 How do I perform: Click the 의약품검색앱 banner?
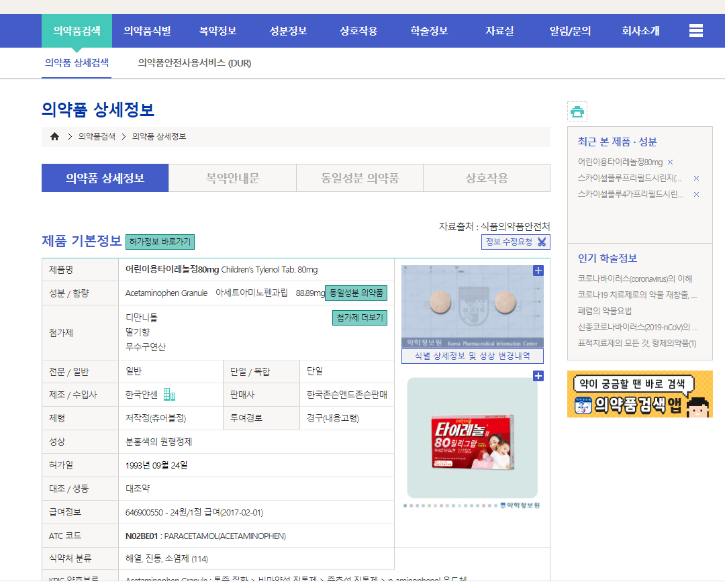640,394
